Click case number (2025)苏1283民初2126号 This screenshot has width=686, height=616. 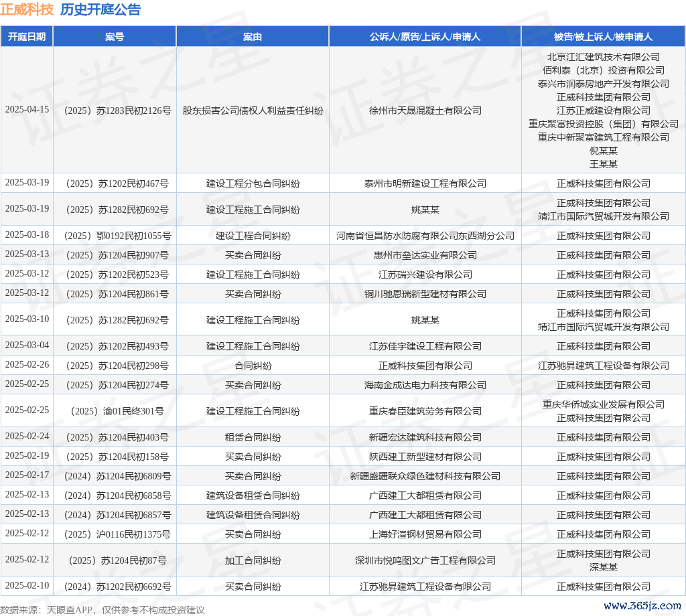tap(118, 110)
